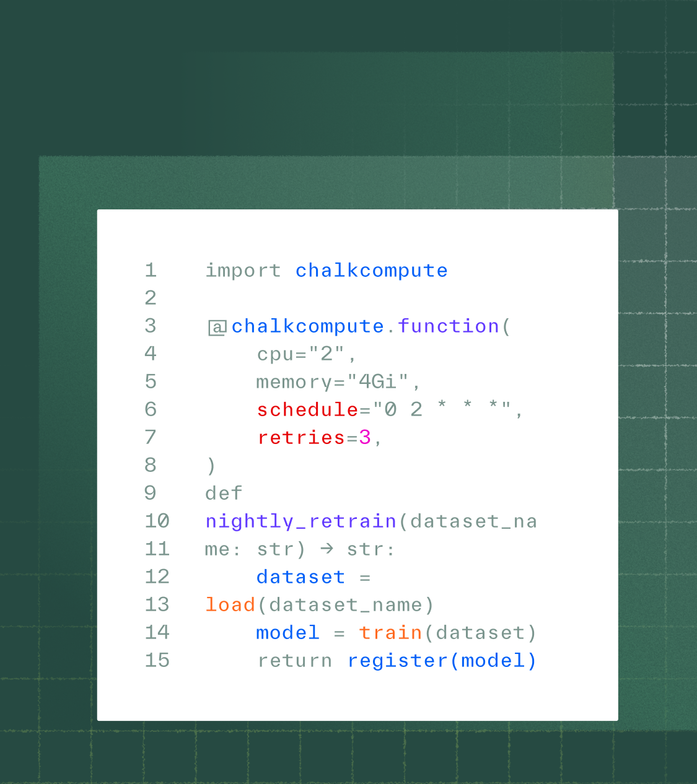
Task: Click the red "schedule" parameter name
Action: click(307, 410)
